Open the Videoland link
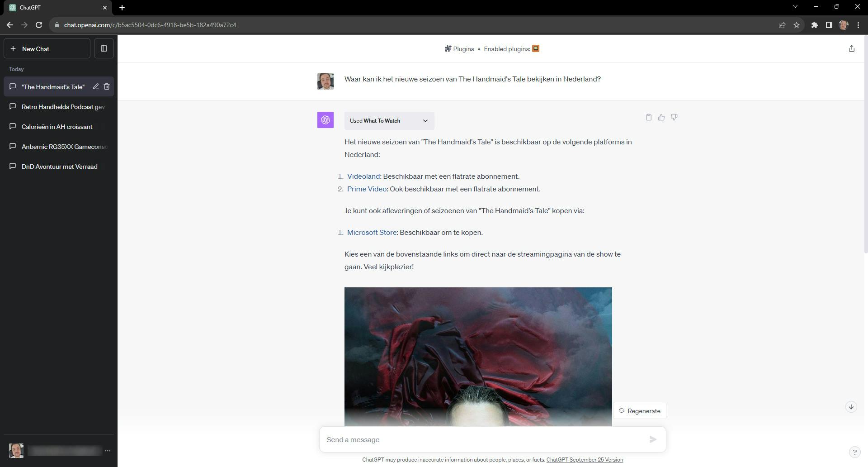This screenshot has width=868, height=467. [x=363, y=176]
